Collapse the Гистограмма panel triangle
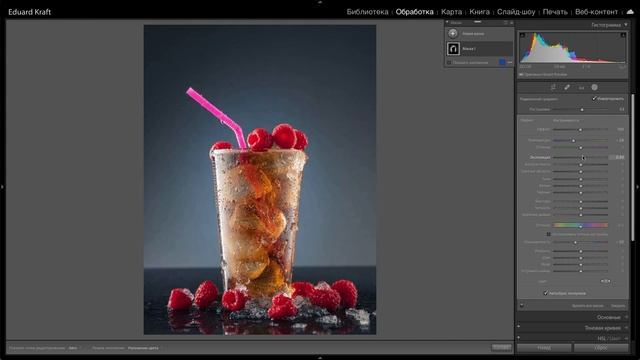Image resolution: width=640 pixels, height=360 pixels. [x=626, y=25]
